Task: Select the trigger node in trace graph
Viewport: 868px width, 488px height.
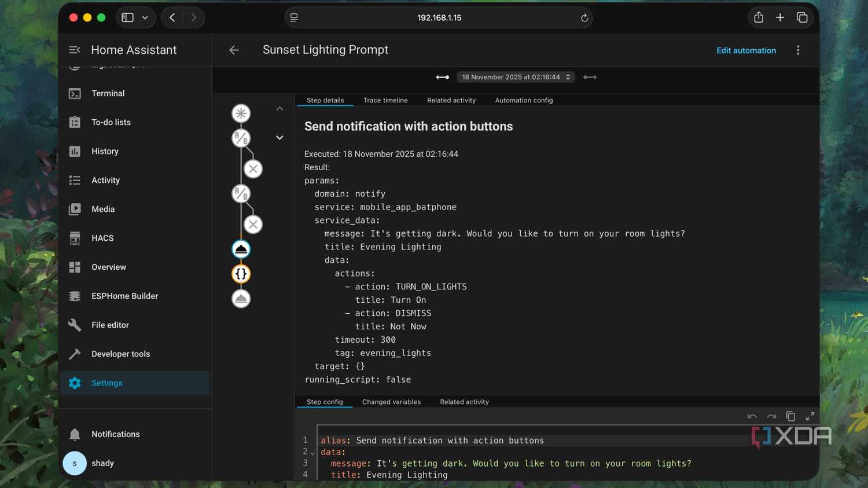Action: [x=241, y=113]
